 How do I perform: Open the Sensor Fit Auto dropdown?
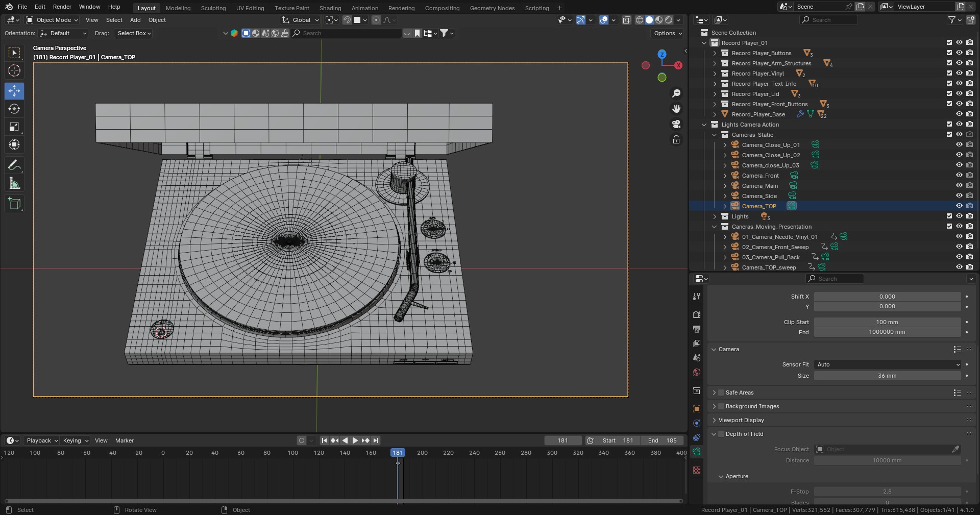click(x=888, y=364)
